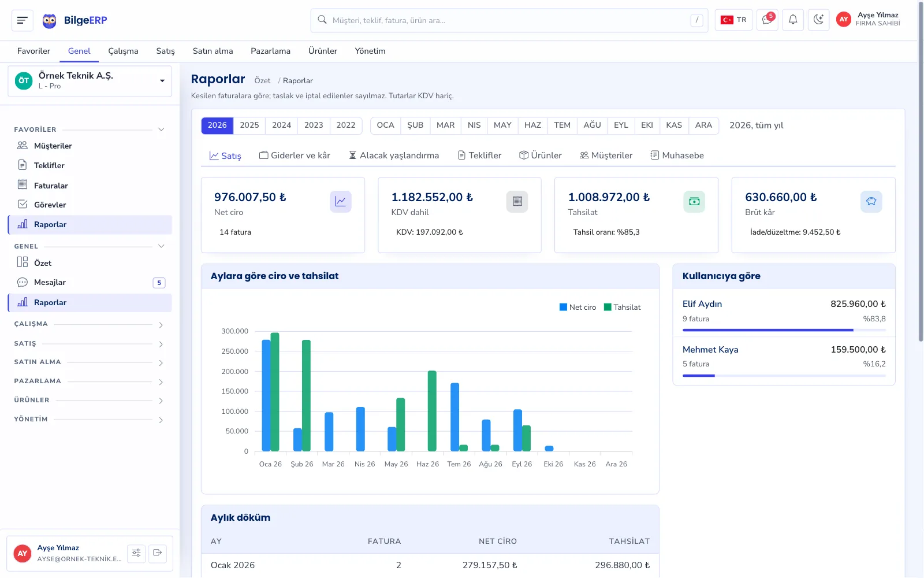Screen dimensions: 924x578
Task: Expand the Pazarlama sidebar section
Action: point(90,381)
